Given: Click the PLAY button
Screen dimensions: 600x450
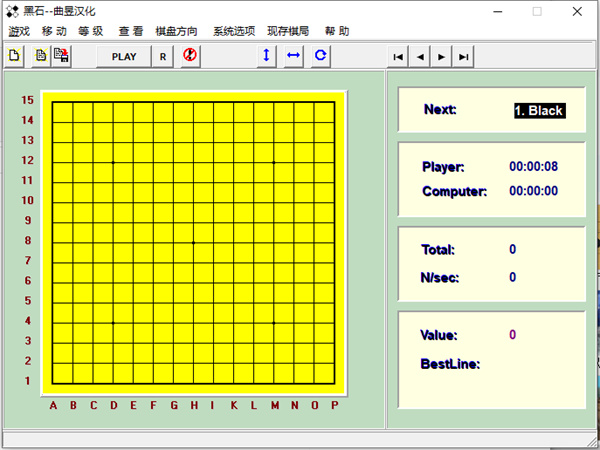Looking at the screenshot, I should 124,57.
